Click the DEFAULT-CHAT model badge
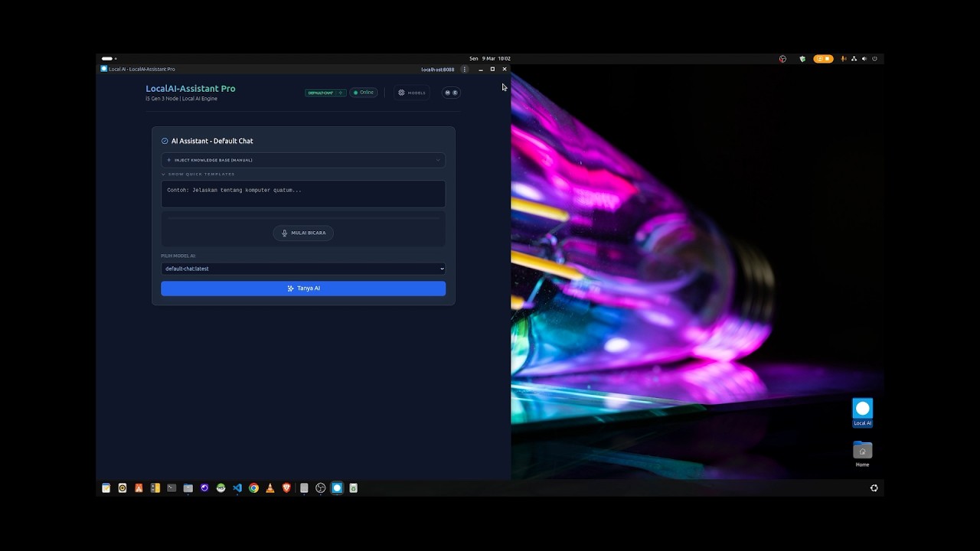The image size is (980, 551). pyautogui.click(x=325, y=93)
